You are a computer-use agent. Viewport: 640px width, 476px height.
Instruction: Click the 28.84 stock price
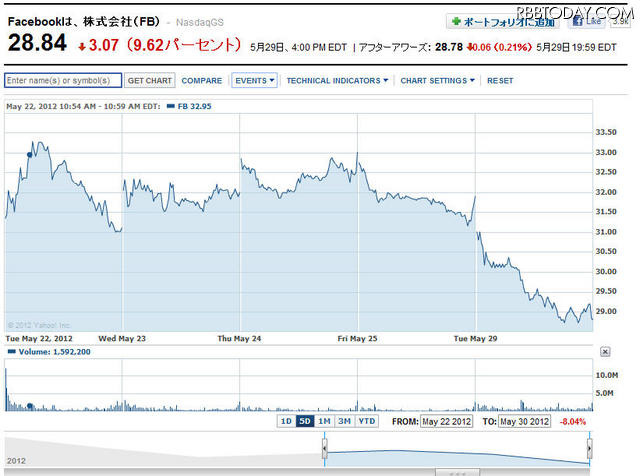(x=37, y=43)
